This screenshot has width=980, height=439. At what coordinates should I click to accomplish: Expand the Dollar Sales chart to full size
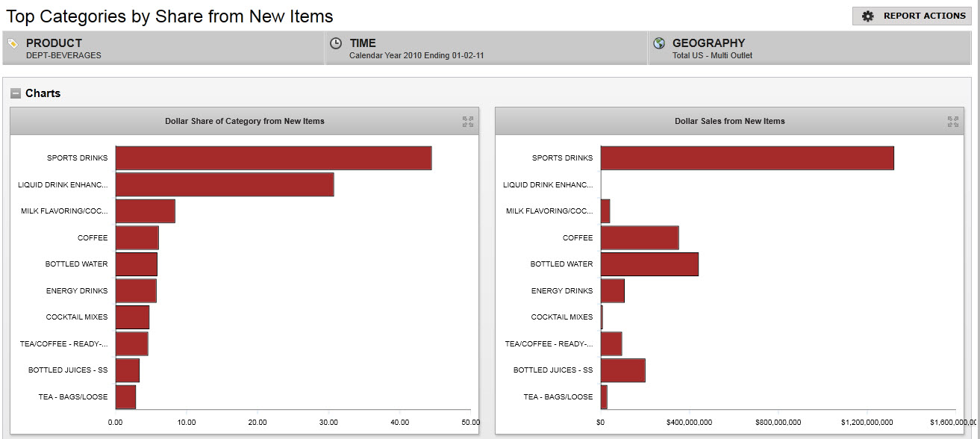pyautogui.click(x=953, y=122)
